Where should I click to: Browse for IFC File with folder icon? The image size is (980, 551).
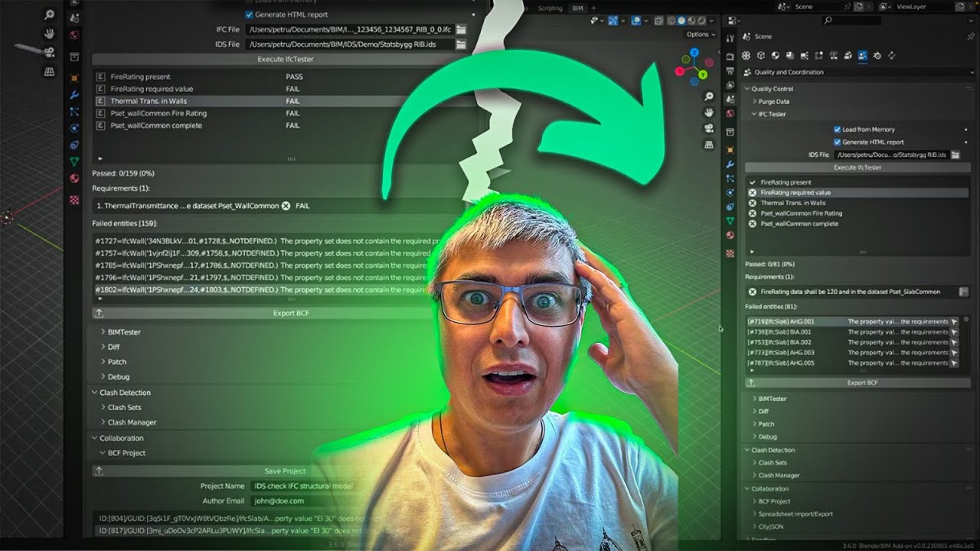(461, 29)
